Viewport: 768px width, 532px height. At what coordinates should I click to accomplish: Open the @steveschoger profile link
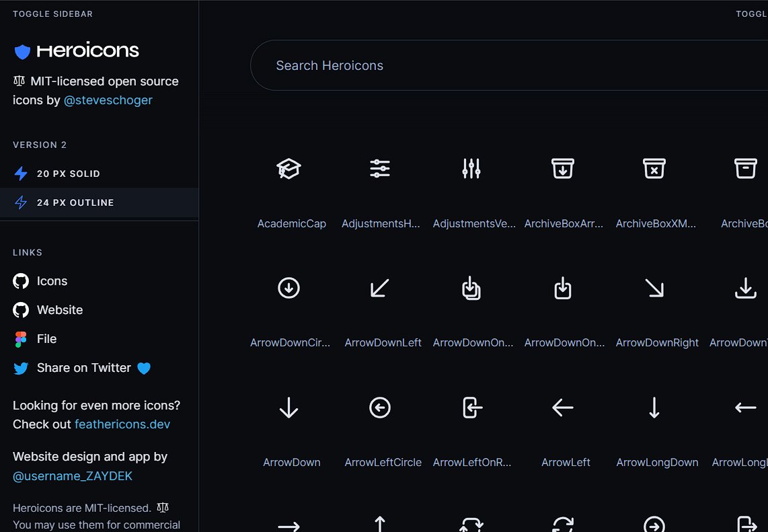click(x=108, y=100)
